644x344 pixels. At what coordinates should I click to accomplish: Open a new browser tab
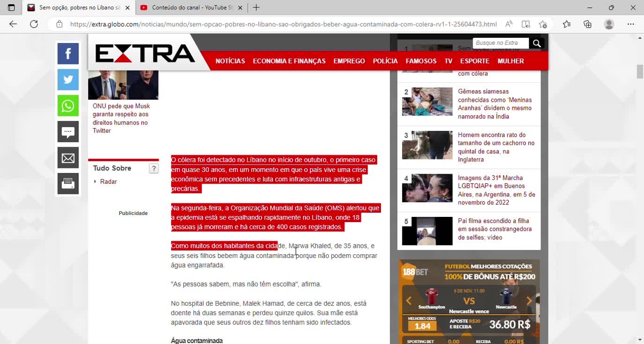tap(256, 7)
